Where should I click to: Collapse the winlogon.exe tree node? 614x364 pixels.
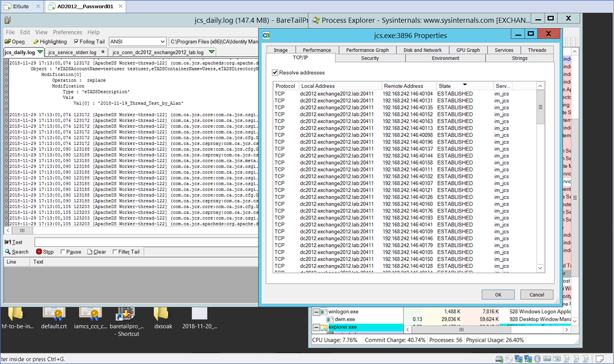tap(316, 312)
